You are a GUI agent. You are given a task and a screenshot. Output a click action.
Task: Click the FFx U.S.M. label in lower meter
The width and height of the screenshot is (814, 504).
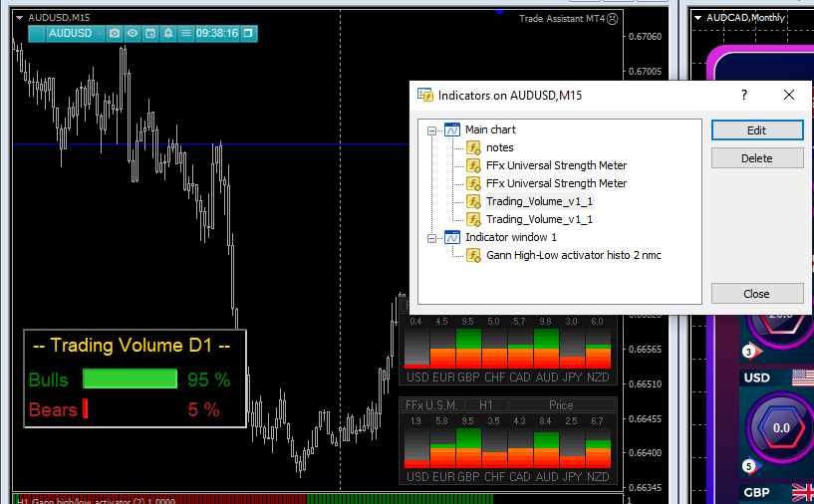pyautogui.click(x=431, y=405)
